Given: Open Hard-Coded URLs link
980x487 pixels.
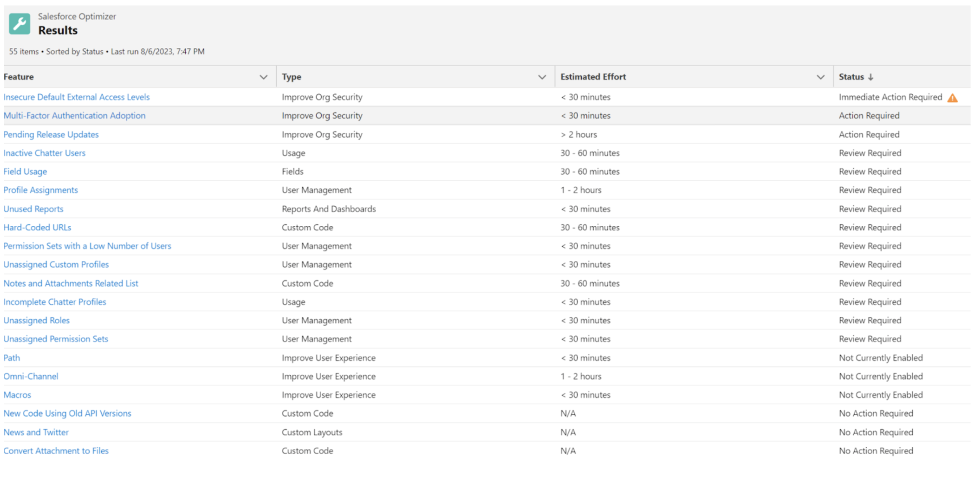Looking at the screenshot, I should point(37,227).
